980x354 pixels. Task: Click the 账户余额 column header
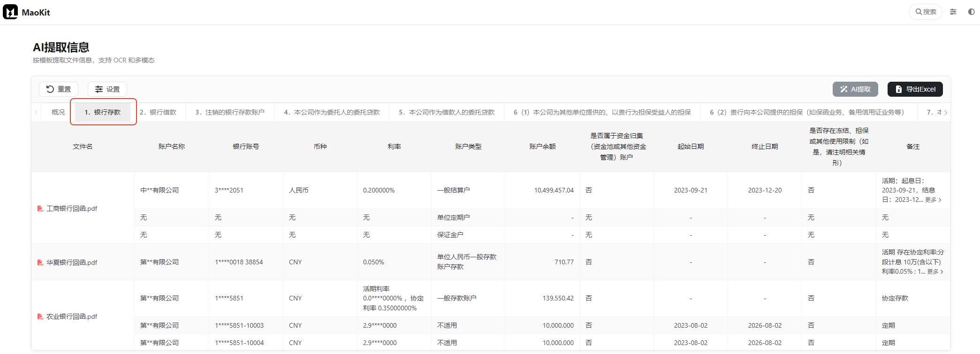[542, 146]
